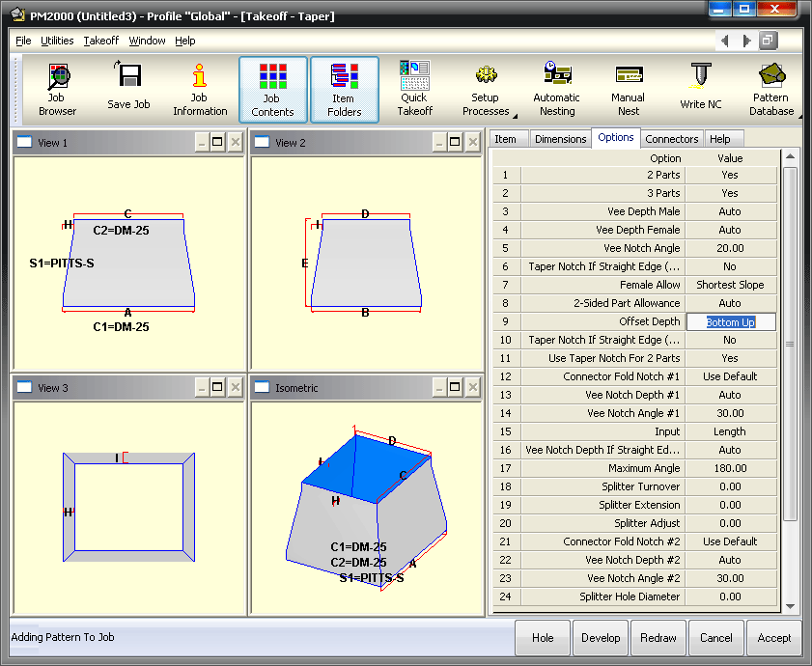Switch to the Connectors tab
Image resolution: width=812 pixels, height=666 pixels.
(672, 139)
